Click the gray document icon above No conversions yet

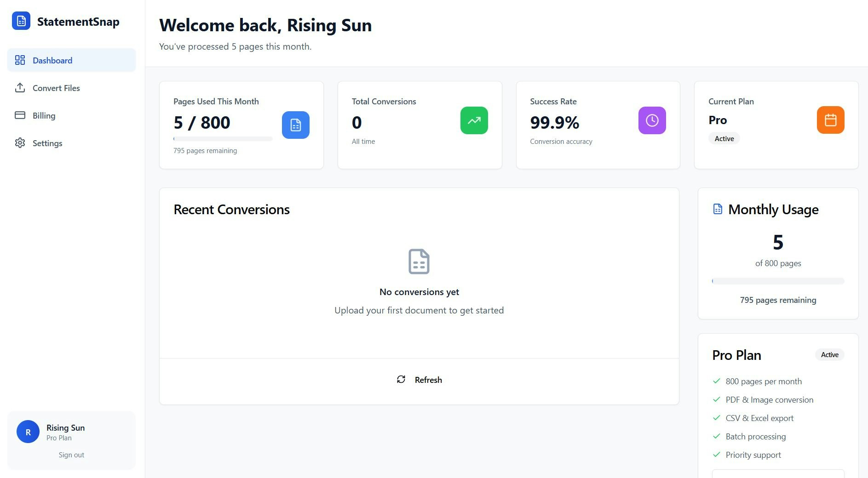tap(419, 262)
